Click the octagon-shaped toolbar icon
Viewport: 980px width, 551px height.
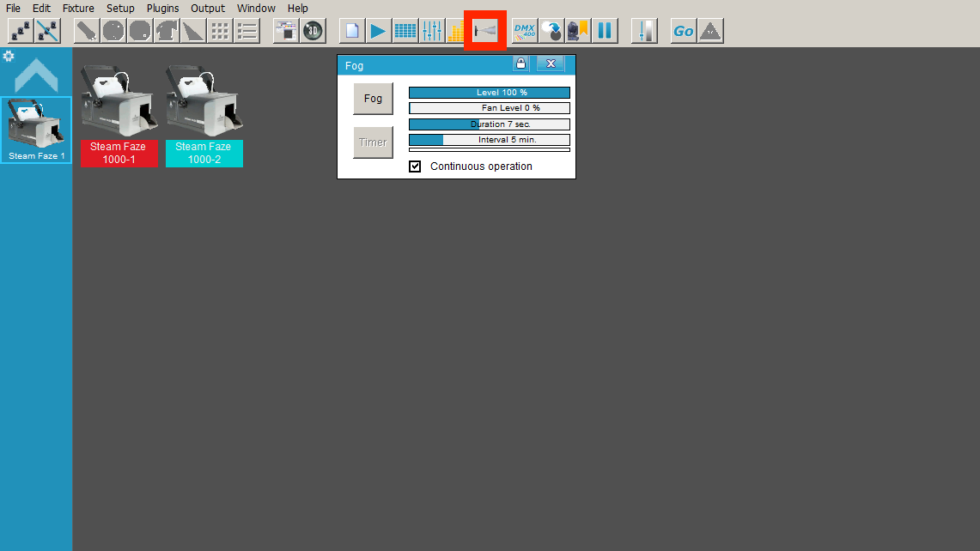140,31
